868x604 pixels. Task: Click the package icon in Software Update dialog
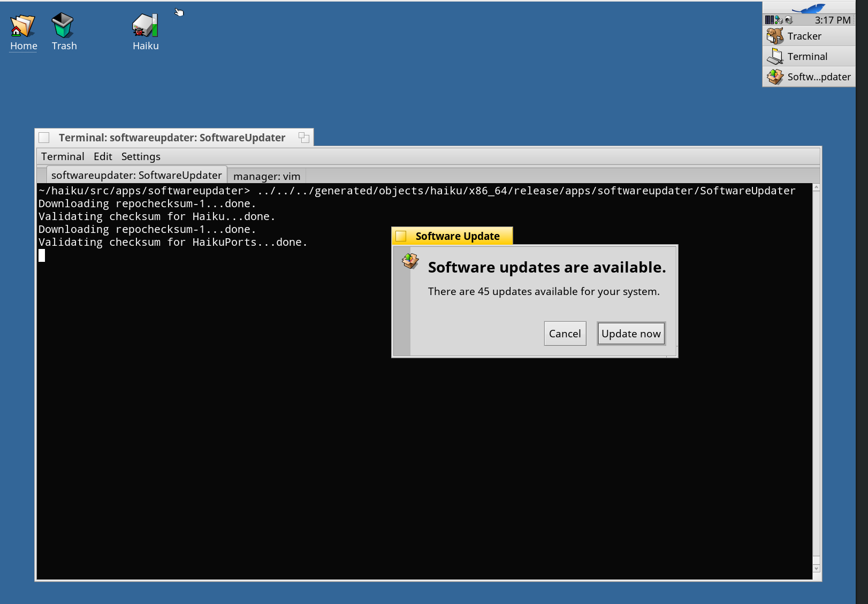coord(410,261)
